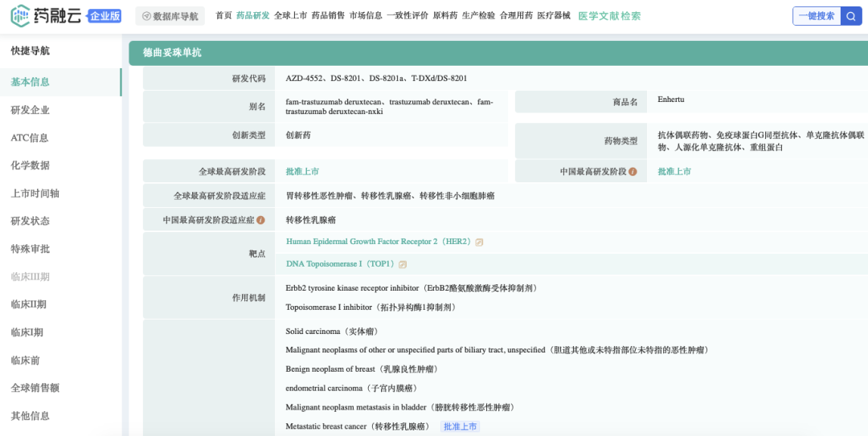
Task: Open the 数据库导航 database navigator
Action: click(x=170, y=16)
